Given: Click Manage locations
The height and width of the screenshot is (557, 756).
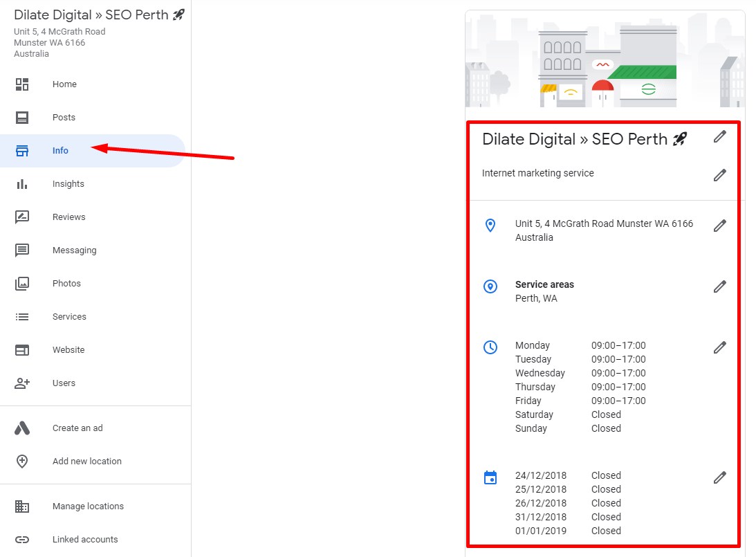Looking at the screenshot, I should 93,506.
